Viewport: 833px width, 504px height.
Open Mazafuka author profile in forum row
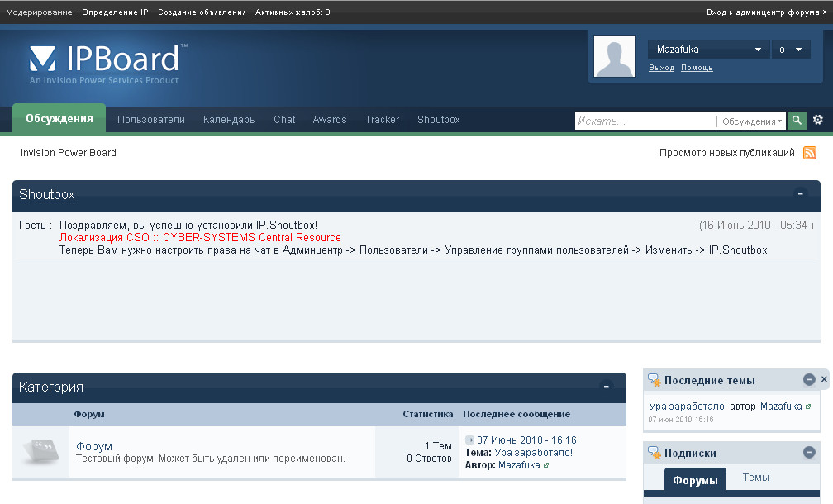coord(519,464)
